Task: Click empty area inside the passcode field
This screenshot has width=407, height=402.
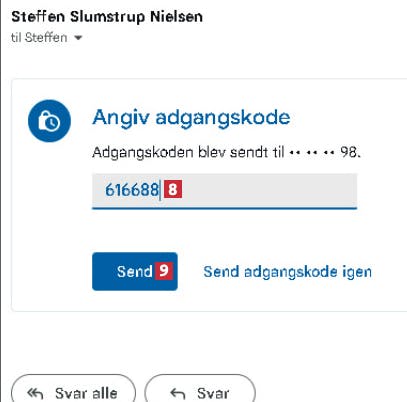Action: (270, 190)
